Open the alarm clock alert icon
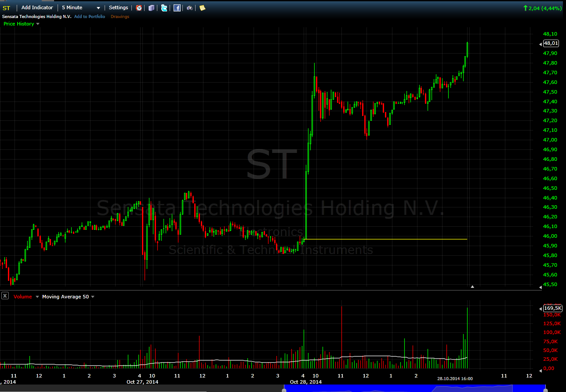The width and height of the screenshot is (566, 392). (x=139, y=8)
